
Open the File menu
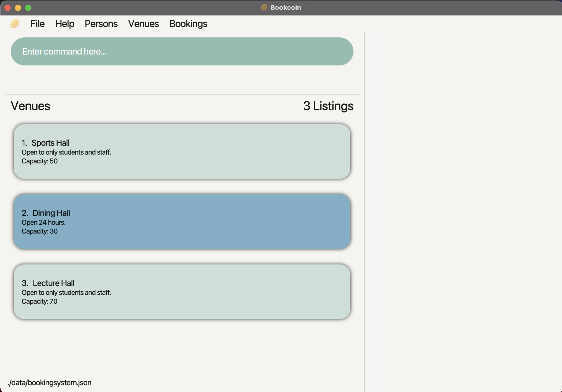pos(37,24)
